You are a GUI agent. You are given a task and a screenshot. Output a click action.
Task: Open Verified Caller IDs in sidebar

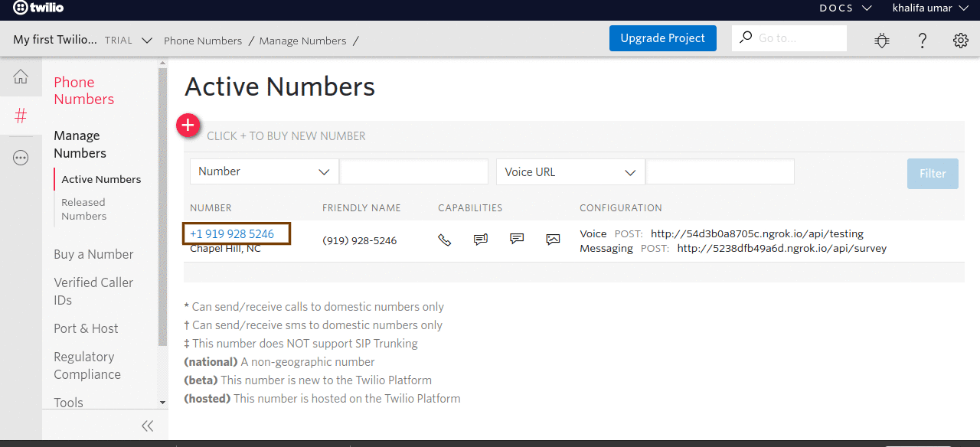coord(93,291)
